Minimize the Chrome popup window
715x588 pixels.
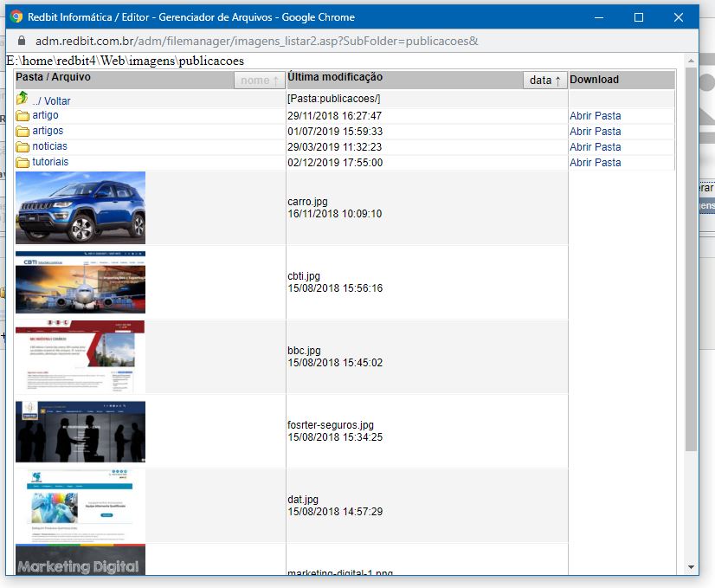click(x=599, y=17)
